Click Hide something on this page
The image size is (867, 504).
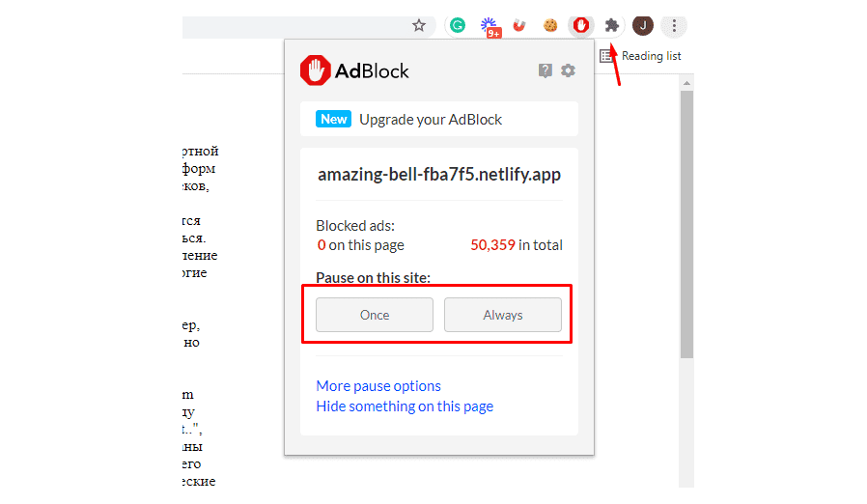click(405, 406)
